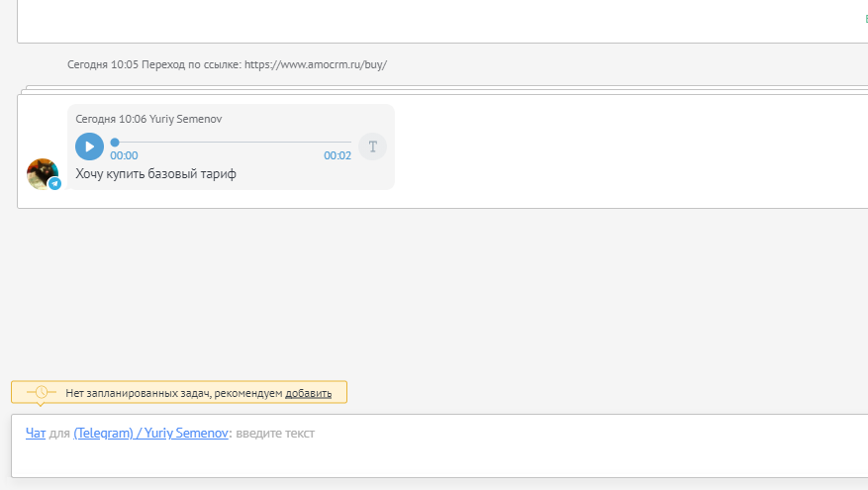Screen dimensions: 868x490
Task: Click the clock icon in the tasks notice
Action: [x=41, y=393]
